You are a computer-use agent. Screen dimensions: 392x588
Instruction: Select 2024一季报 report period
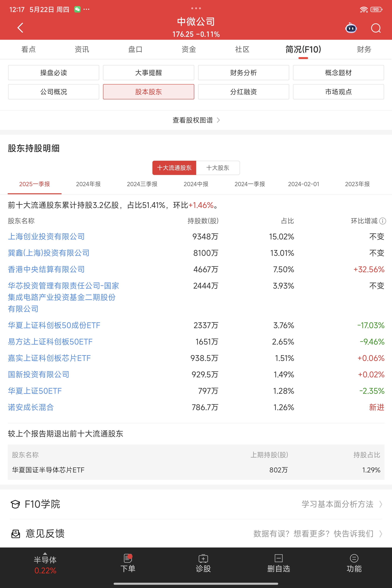point(250,184)
